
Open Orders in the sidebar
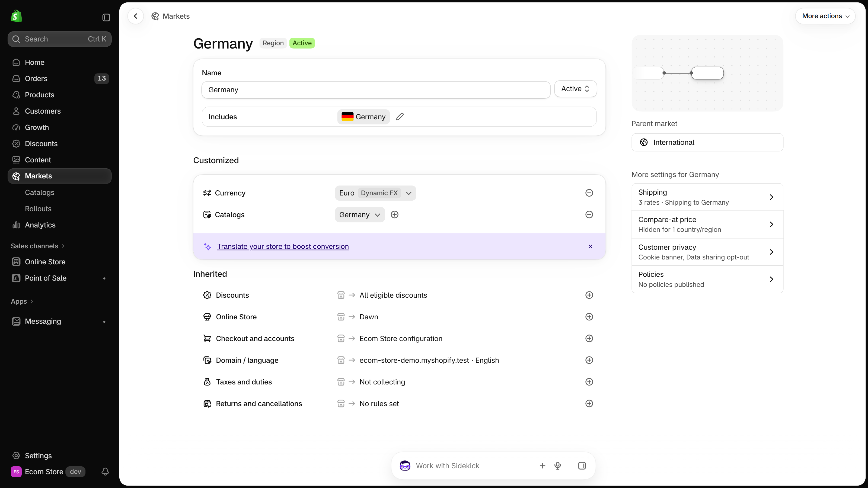point(60,78)
